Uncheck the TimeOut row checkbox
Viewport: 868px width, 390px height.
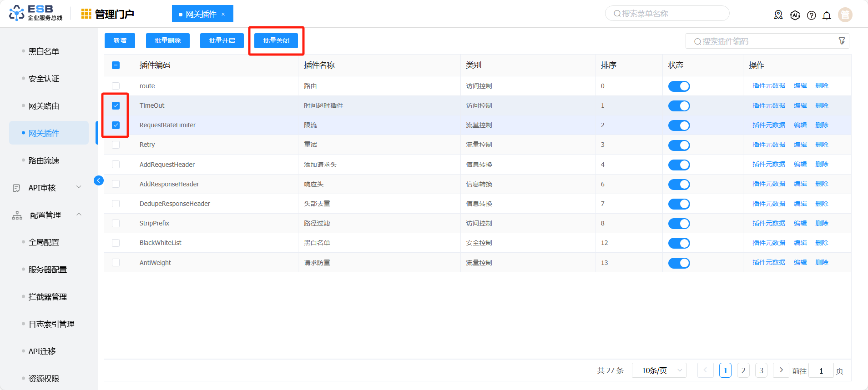coord(116,106)
